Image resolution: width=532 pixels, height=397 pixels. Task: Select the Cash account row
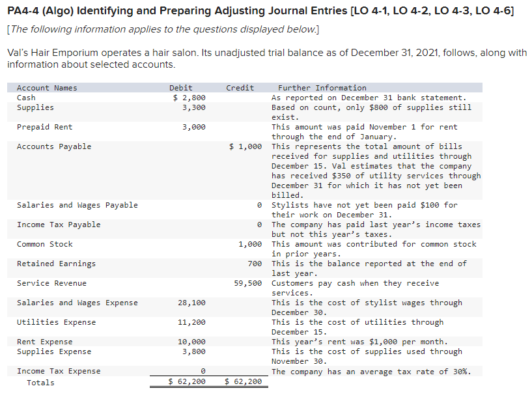pyautogui.click(x=27, y=97)
